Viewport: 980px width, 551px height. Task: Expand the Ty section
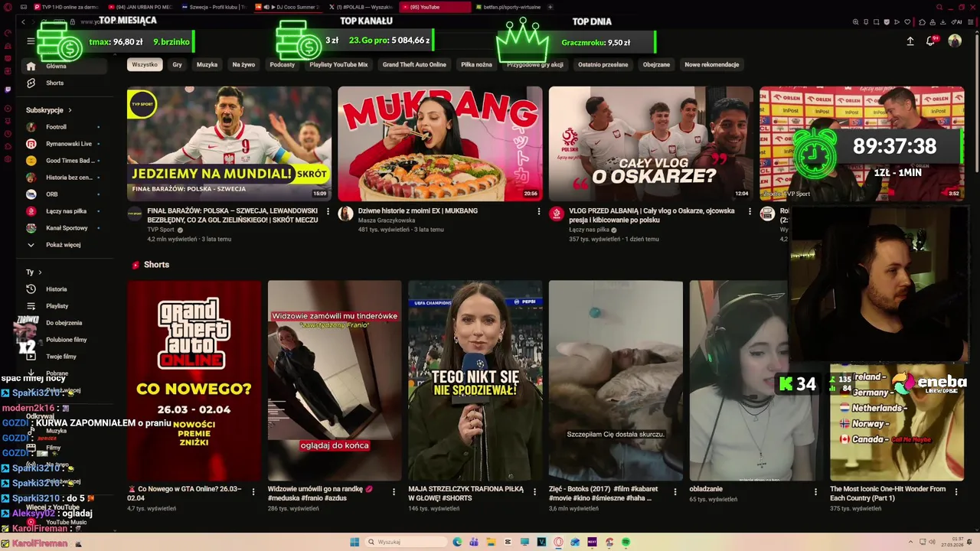click(34, 272)
